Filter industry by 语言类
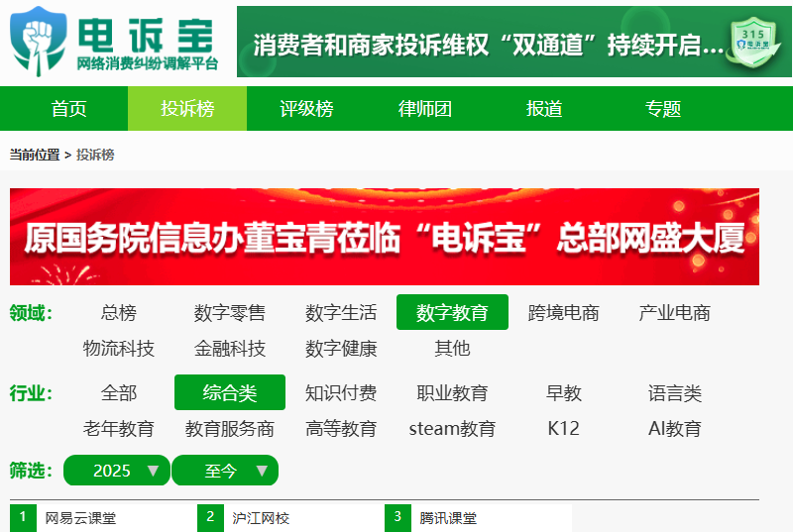 pos(675,392)
